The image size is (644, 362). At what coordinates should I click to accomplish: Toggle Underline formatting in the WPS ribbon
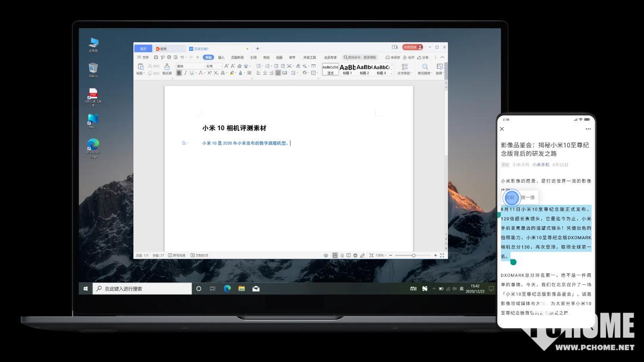click(x=192, y=73)
